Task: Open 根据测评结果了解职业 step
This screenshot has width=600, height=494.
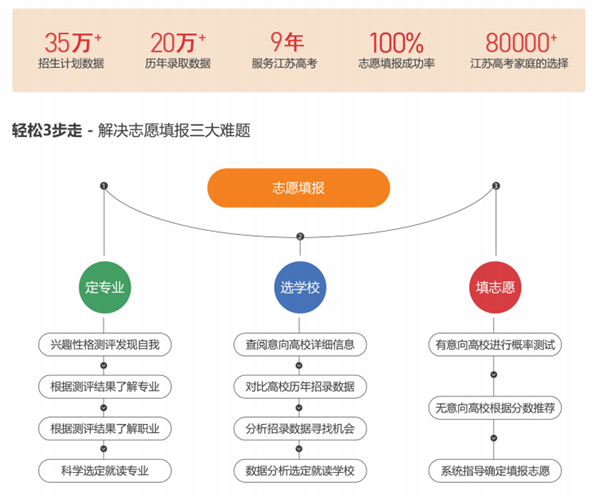Action: tap(104, 428)
